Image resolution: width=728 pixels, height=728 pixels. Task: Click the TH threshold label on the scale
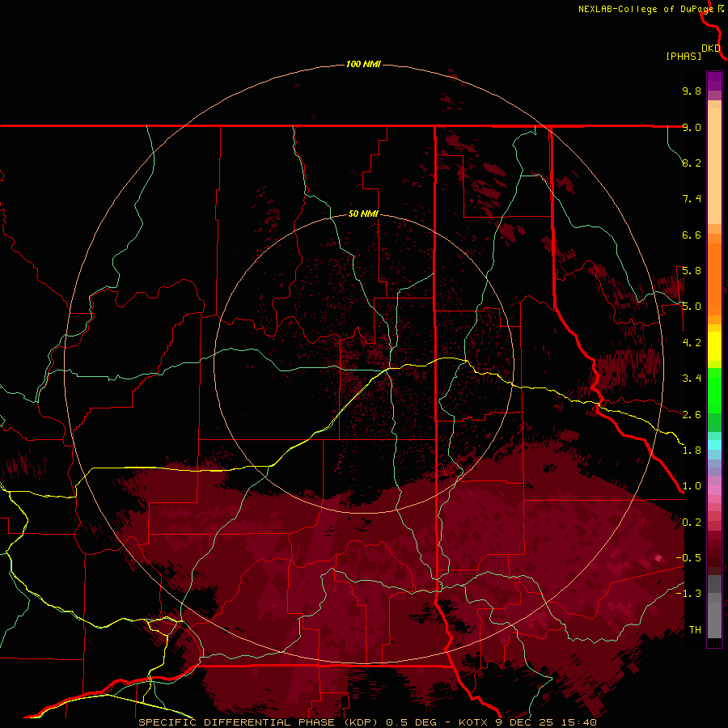[695, 630]
